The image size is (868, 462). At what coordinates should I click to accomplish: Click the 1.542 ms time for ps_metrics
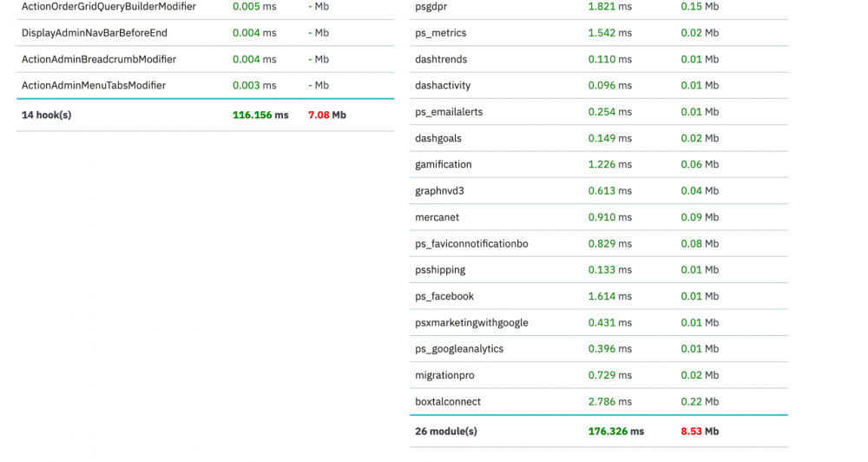610,33
